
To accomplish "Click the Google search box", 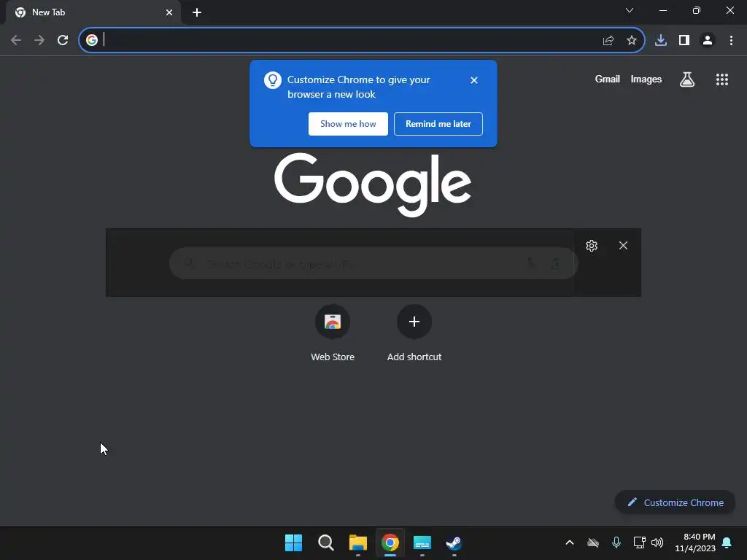I will 374,262.
